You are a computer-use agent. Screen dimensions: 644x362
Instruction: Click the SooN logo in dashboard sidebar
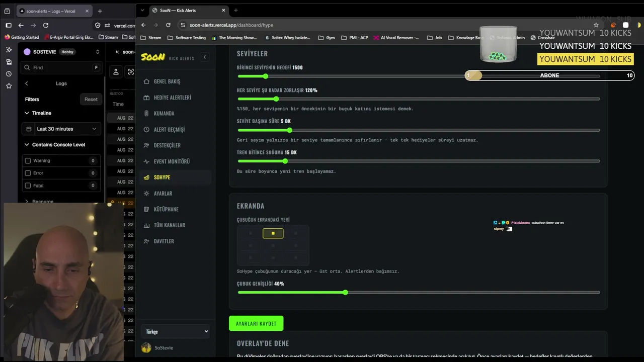pos(153,57)
